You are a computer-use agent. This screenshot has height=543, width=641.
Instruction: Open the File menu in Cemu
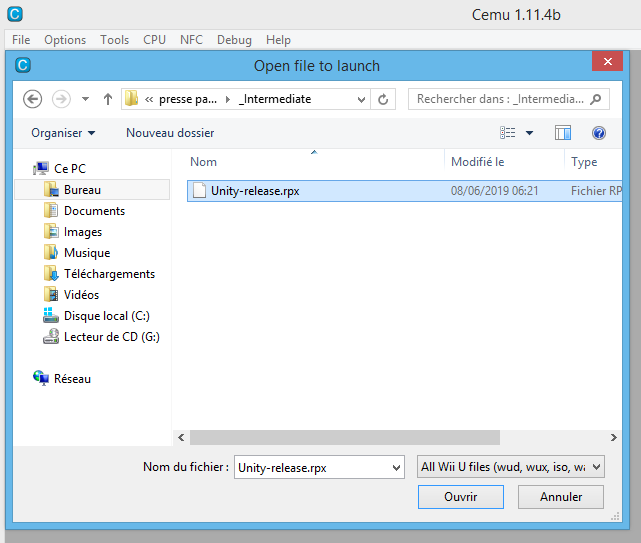21,40
